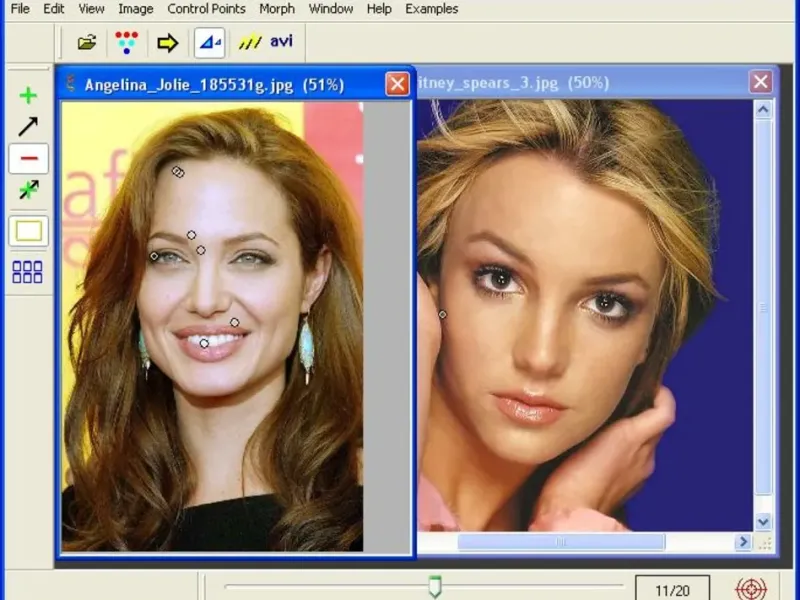Image resolution: width=800 pixels, height=600 pixels.
Task: Select the black arrow move point tool
Action: pos(28,127)
